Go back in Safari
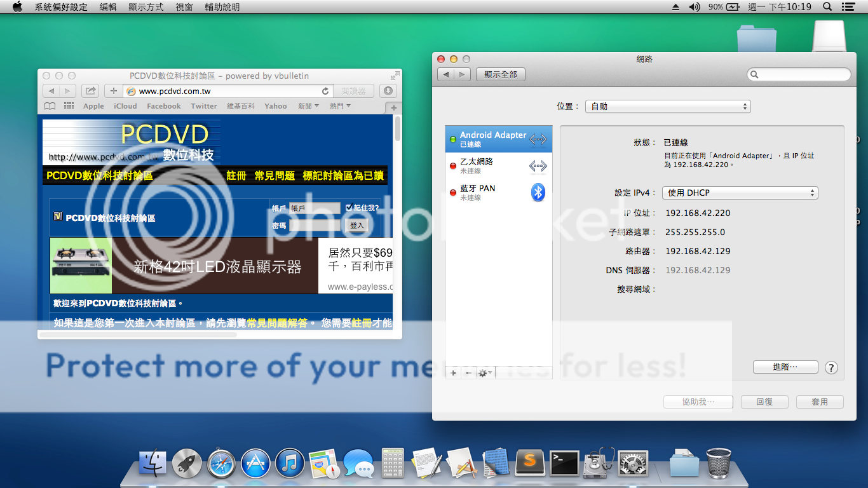Viewport: 868px width, 488px height. pos(51,91)
